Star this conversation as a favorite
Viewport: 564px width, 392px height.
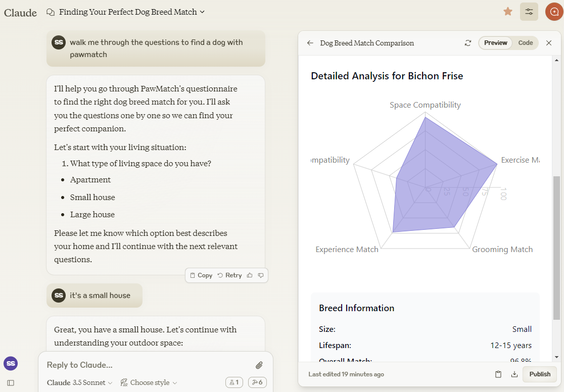(507, 12)
